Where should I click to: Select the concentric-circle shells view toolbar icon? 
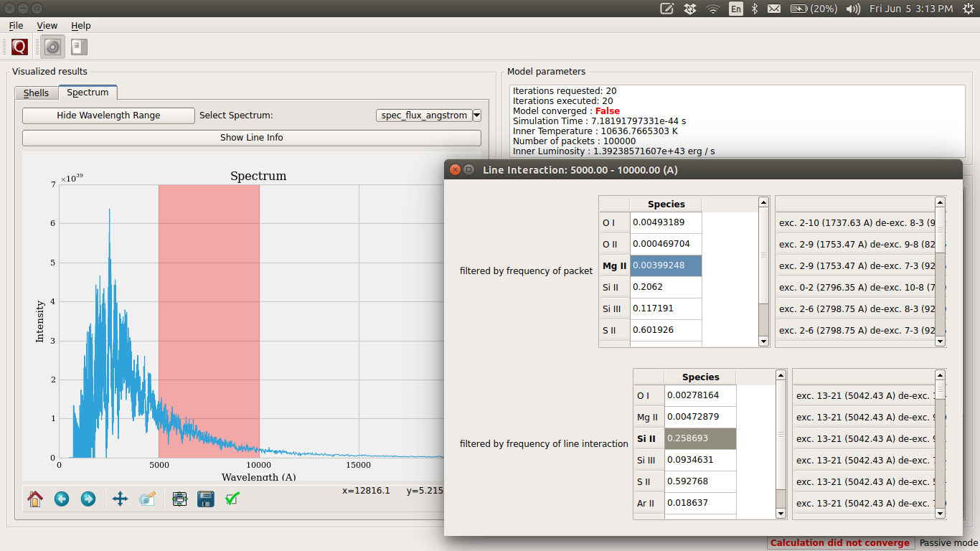52,47
